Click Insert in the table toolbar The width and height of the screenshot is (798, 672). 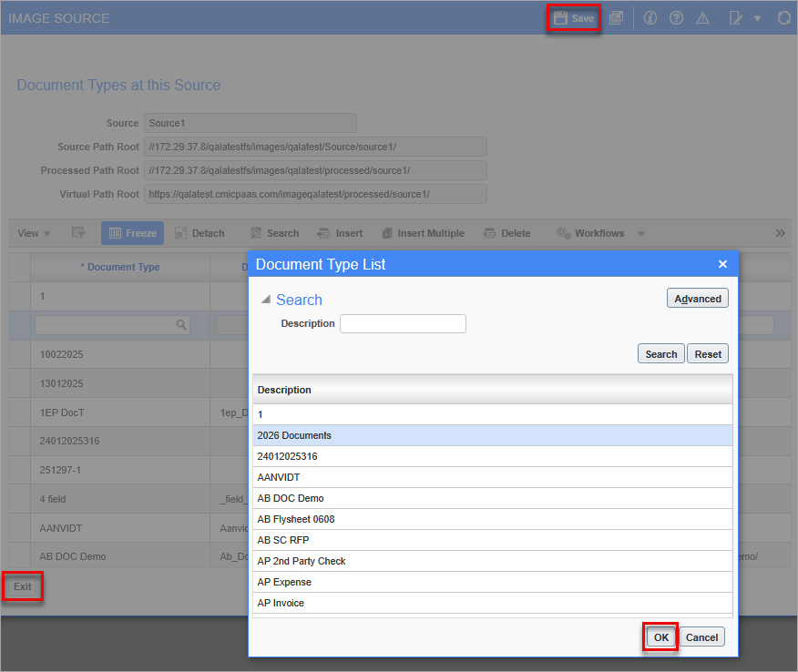[x=340, y=233]
